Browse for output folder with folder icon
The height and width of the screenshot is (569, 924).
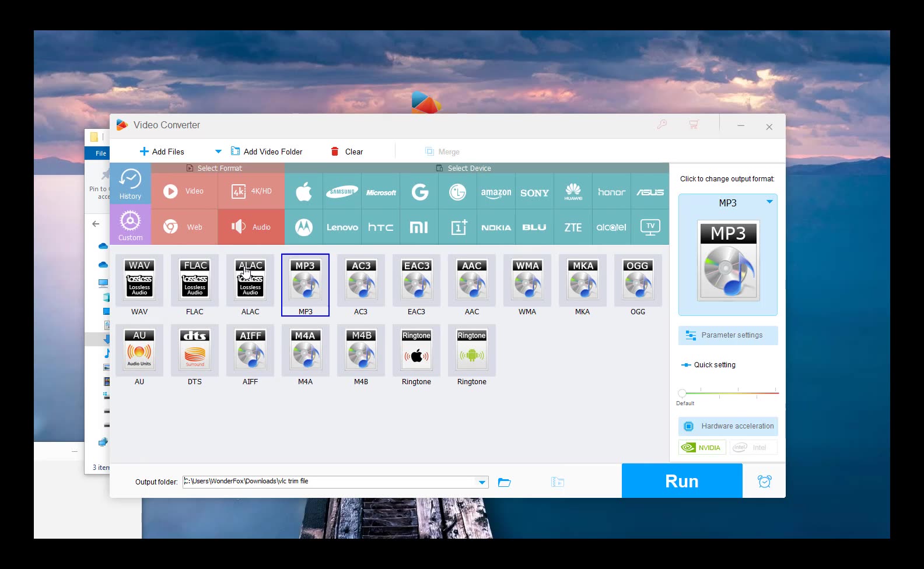(505, 482)
